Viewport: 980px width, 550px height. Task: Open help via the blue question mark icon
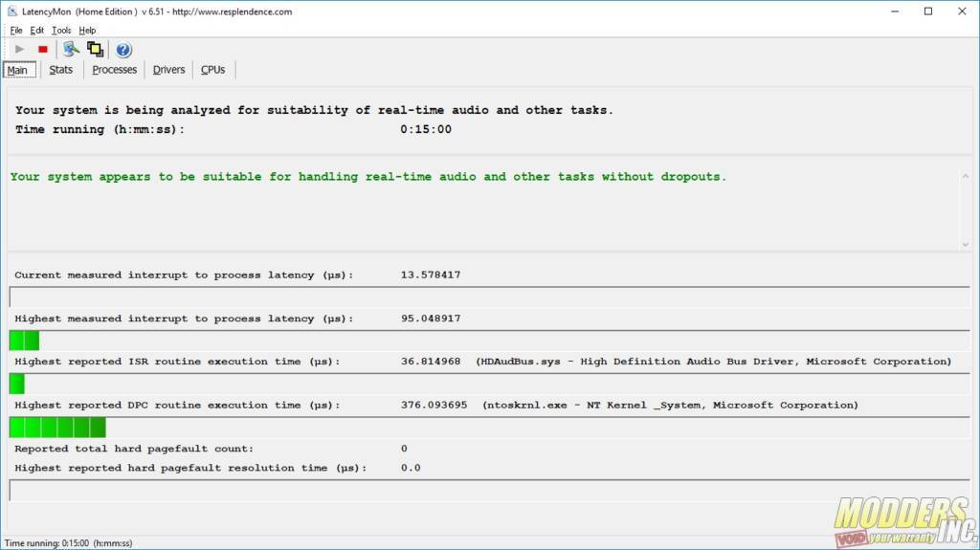[x=123, y=50]
